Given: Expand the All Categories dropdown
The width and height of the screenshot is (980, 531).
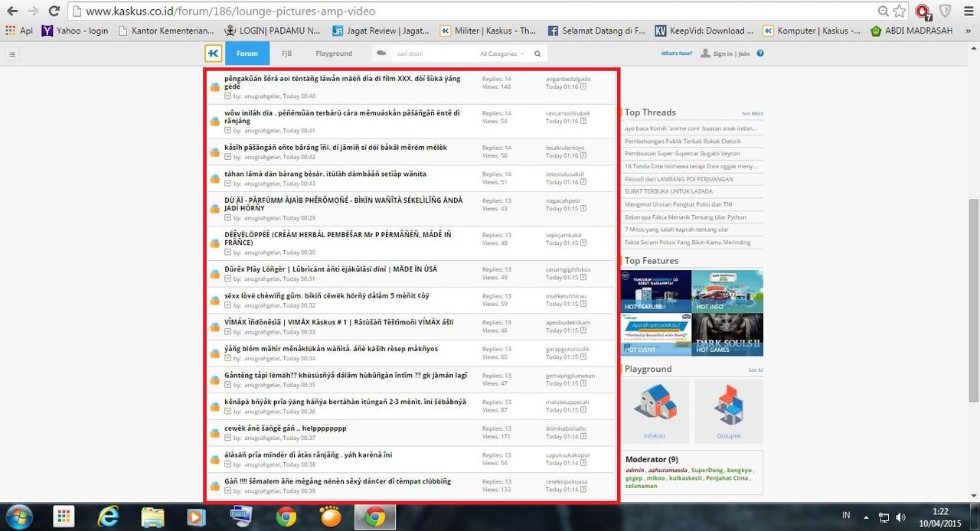Looking at the screenshot, I should pyautogui.click(x=501, y=54).
